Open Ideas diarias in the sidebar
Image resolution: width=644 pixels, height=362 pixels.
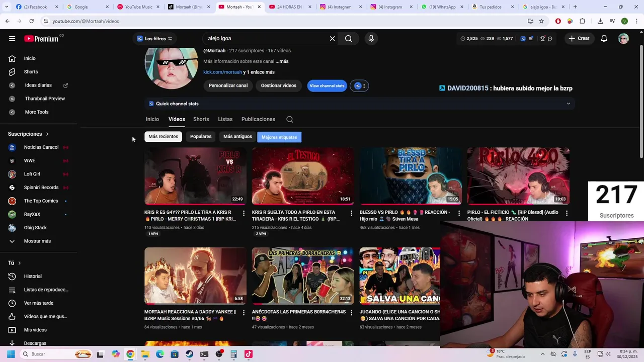pos(39,85)
